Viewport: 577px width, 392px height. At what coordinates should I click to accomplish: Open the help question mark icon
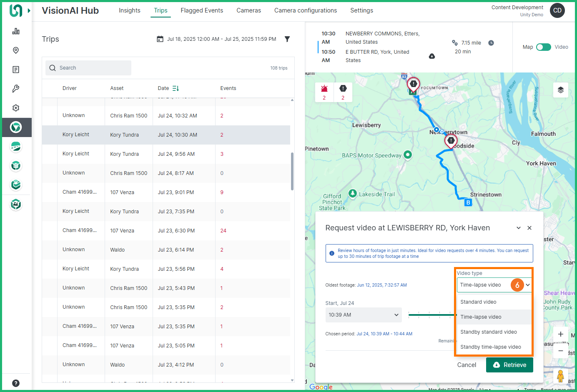click(x=16, y=383)
